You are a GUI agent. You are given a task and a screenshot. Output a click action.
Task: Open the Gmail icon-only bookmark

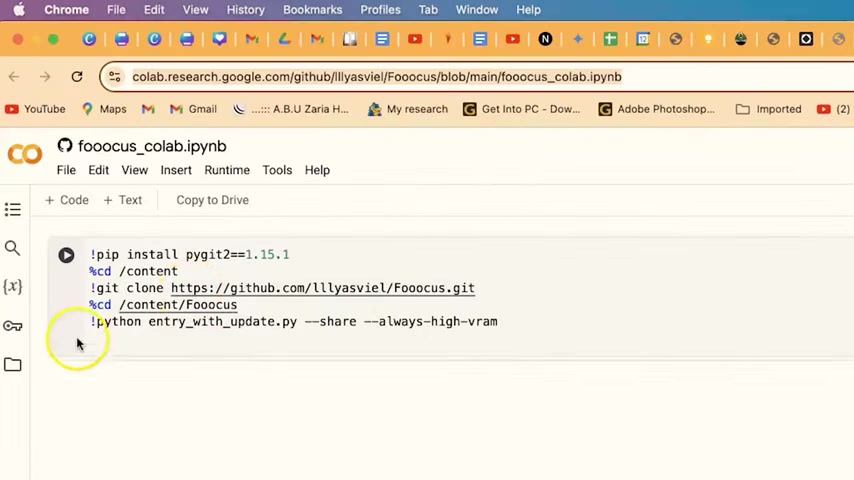[148, 109]
